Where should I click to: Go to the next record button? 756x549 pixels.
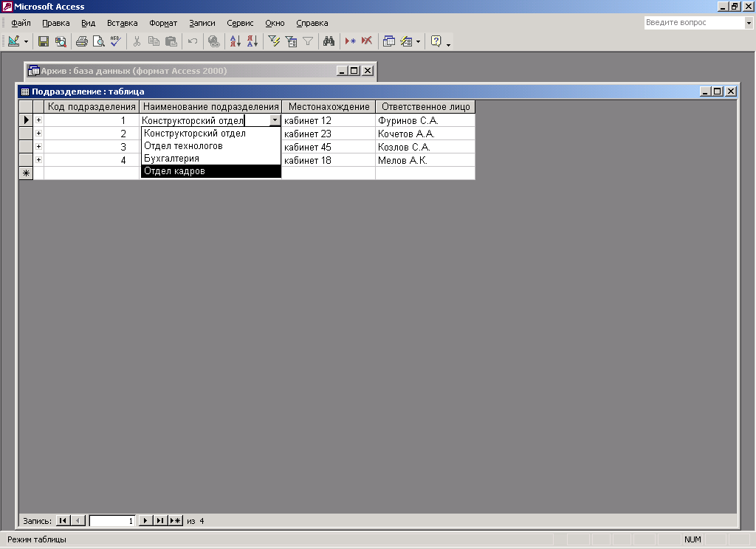(145, 520)
